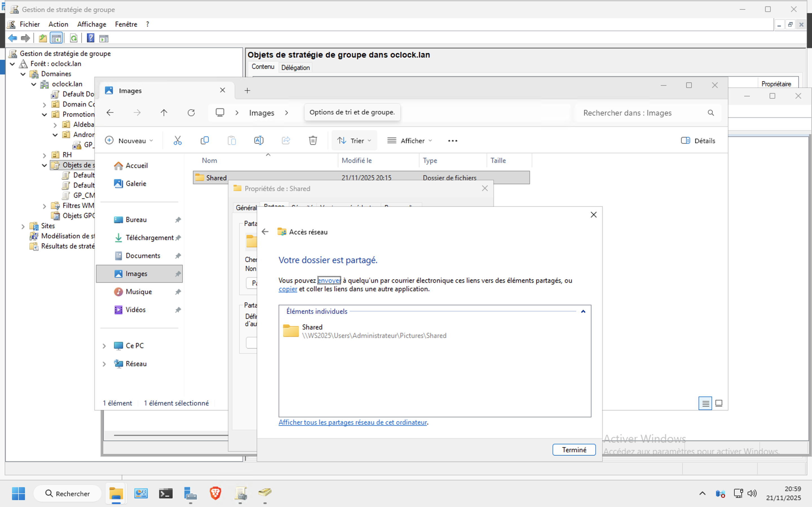Expand the Ce PC tree node
This screenshot has width=812, height=507.
(104, 346)
